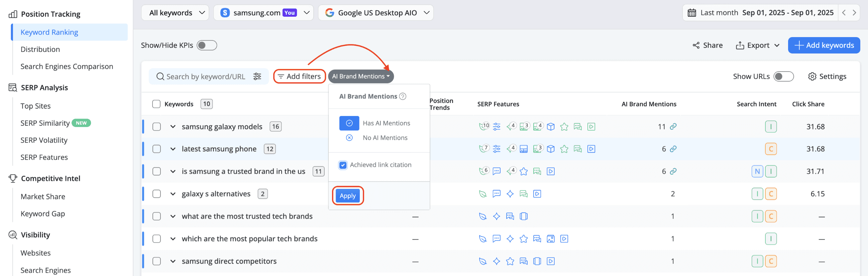Viewport: 868px width, 276px height.
Task: Open SERP Similarity in the sidebar
Action: pos(45,123)
